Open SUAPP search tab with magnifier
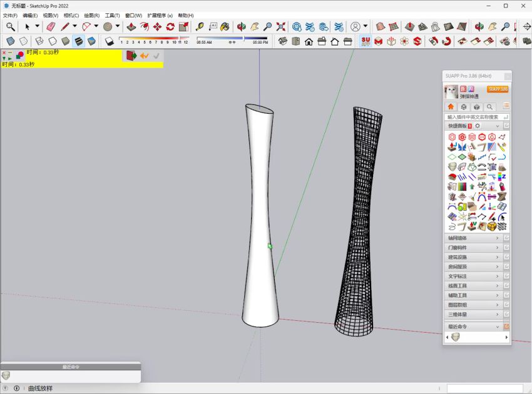 [489, 107]
